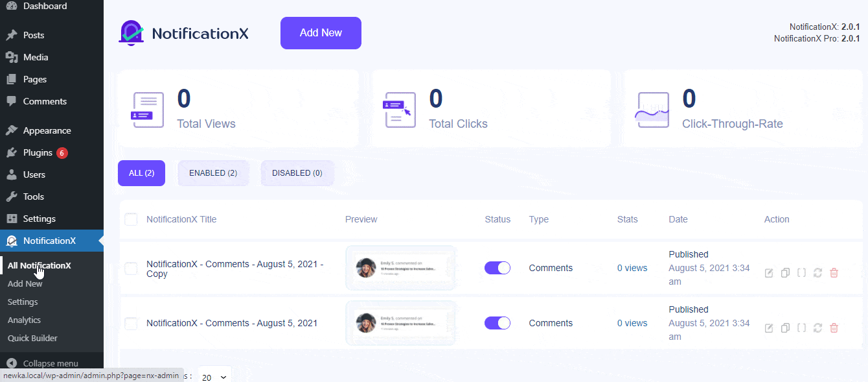Click the Users person icon

point(11,174)
